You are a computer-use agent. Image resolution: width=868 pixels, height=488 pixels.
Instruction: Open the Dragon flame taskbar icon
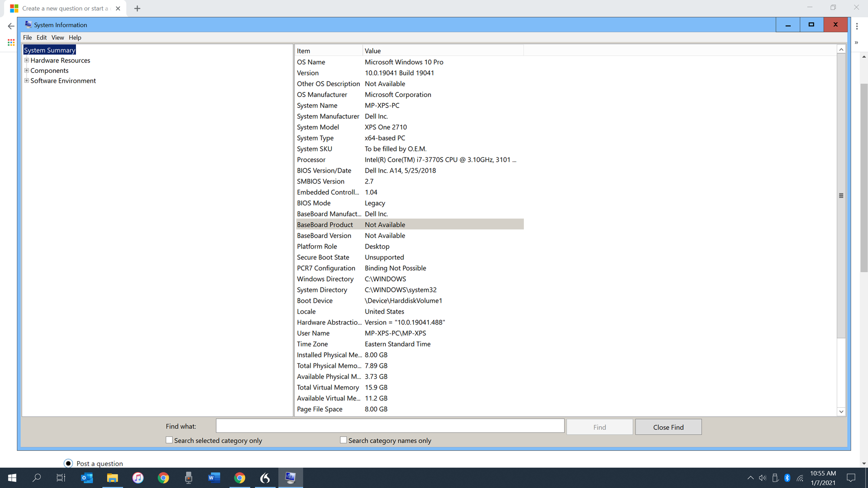[265, 478]
